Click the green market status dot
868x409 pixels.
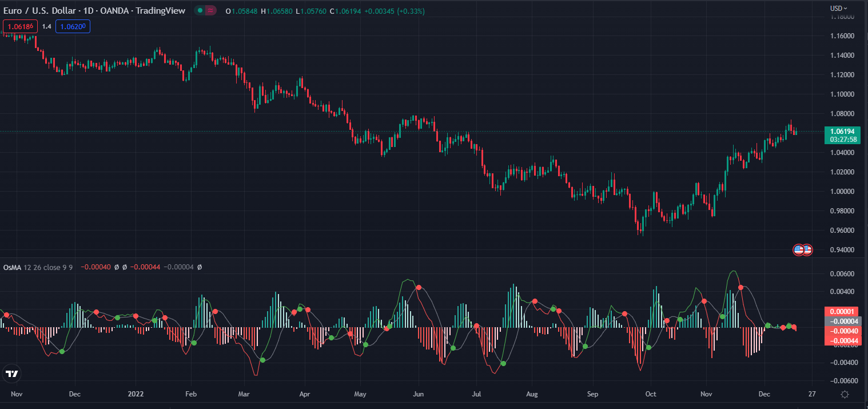point(200,11)
